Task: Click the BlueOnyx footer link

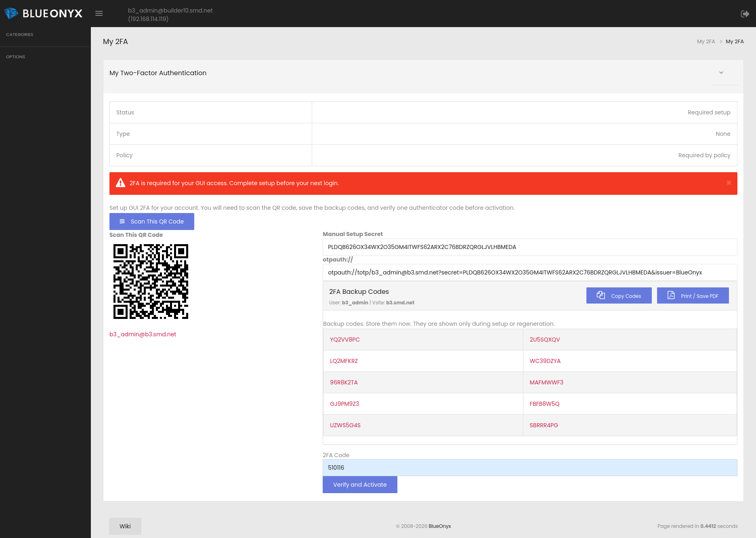Action: pyautogui.click(x=439, y=526)
